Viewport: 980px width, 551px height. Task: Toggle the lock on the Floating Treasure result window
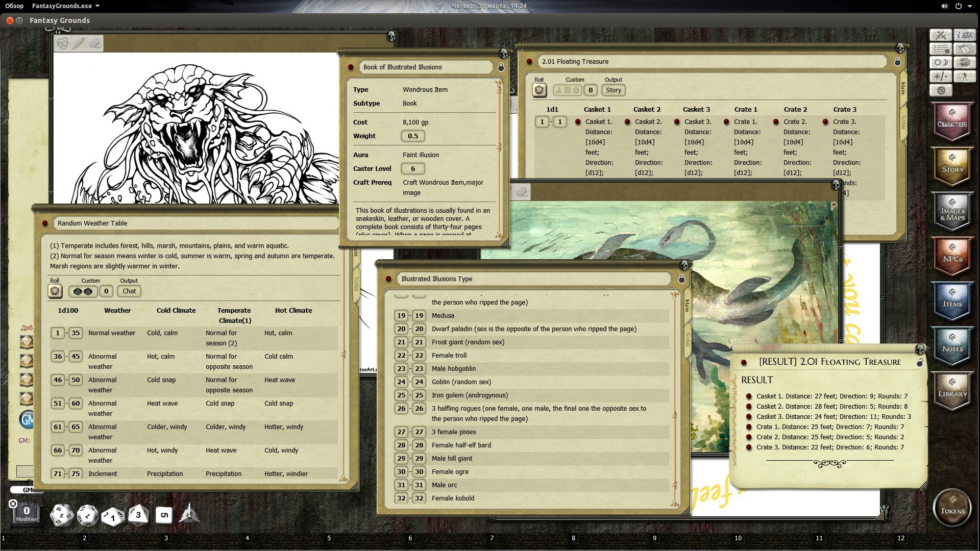tap(920, 362)
